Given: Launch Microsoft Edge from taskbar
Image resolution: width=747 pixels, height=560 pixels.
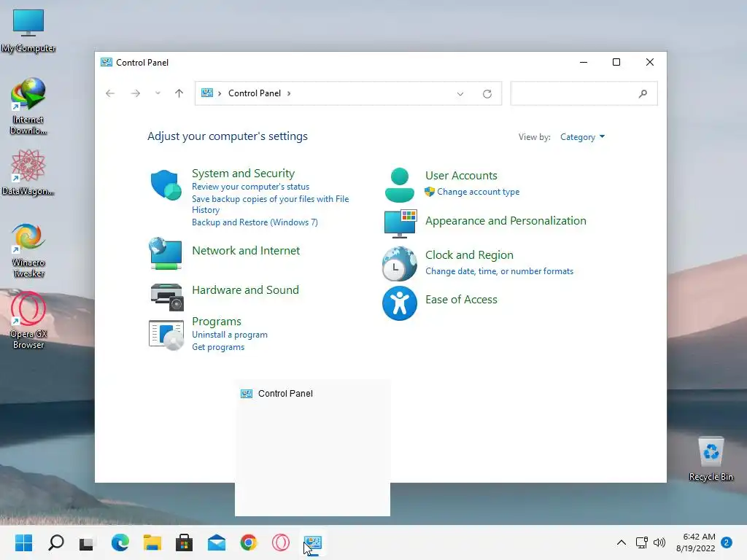Looking at the screenshot, I should click(x=120, y=542).
